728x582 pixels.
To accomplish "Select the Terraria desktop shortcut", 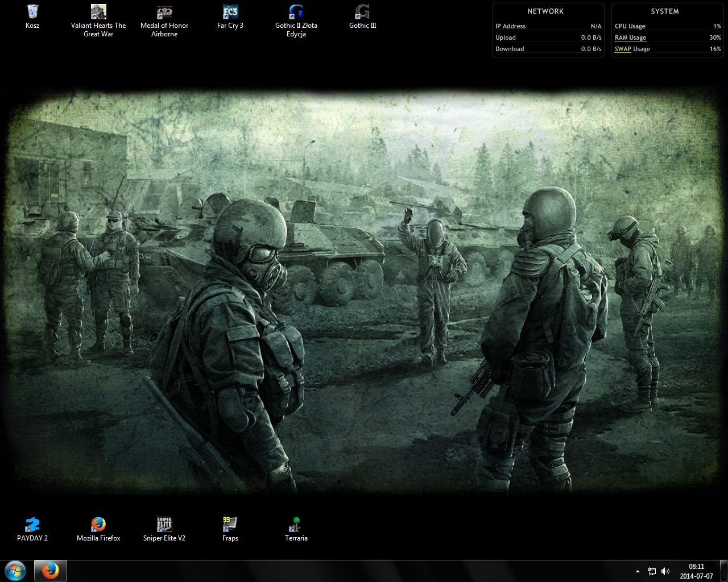I will (296, 529).
